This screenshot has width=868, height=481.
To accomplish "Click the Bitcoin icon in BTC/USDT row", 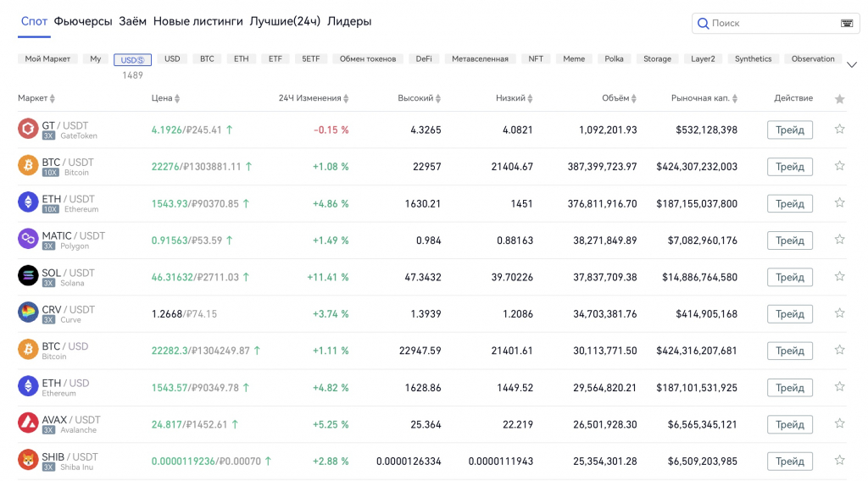I will click(28, 165).
